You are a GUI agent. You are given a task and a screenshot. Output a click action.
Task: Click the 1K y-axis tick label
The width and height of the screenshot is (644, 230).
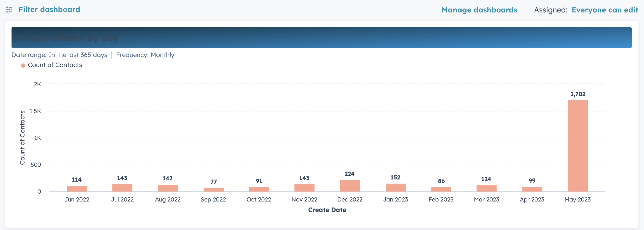click(x=37, y=138)
